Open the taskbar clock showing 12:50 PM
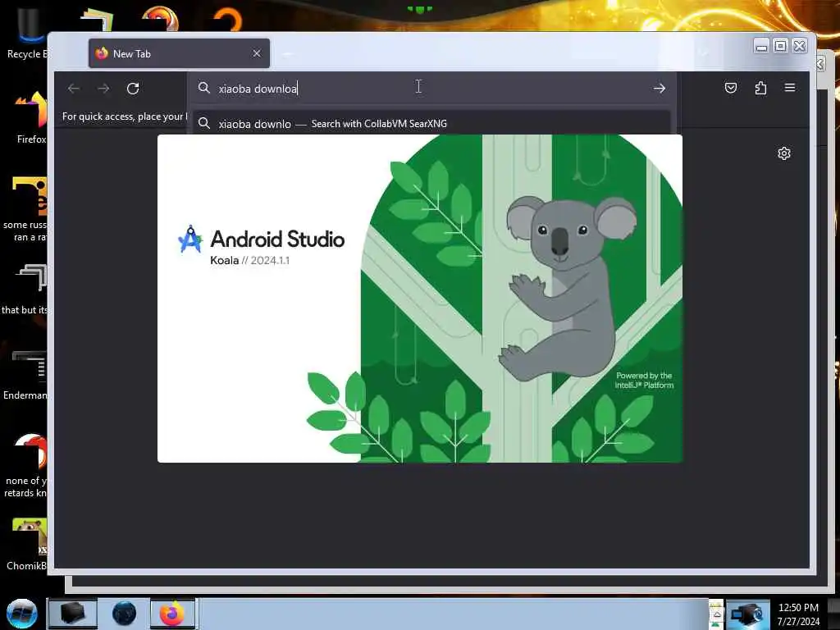840x630 pixels. pyautogui.click(x=798, y=614)
